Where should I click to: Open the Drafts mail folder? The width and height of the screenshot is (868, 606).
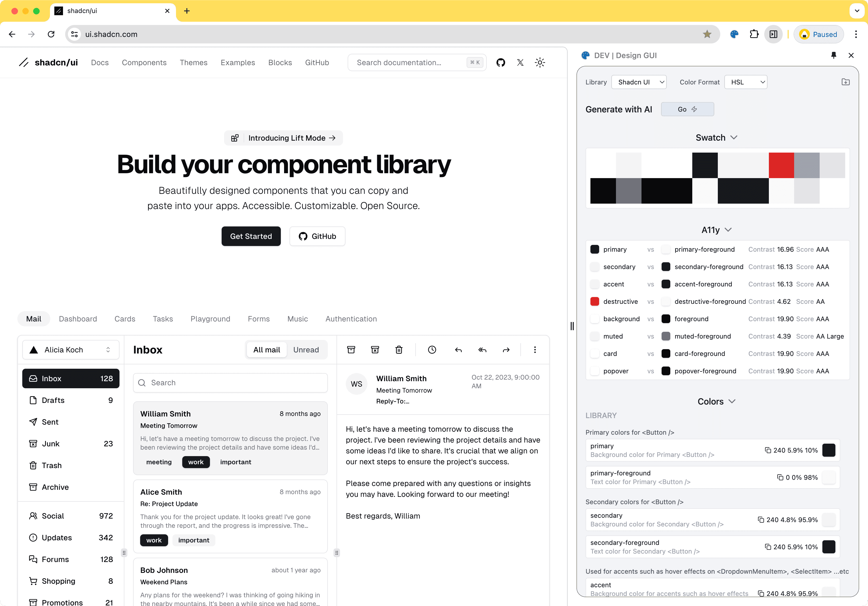71,400
